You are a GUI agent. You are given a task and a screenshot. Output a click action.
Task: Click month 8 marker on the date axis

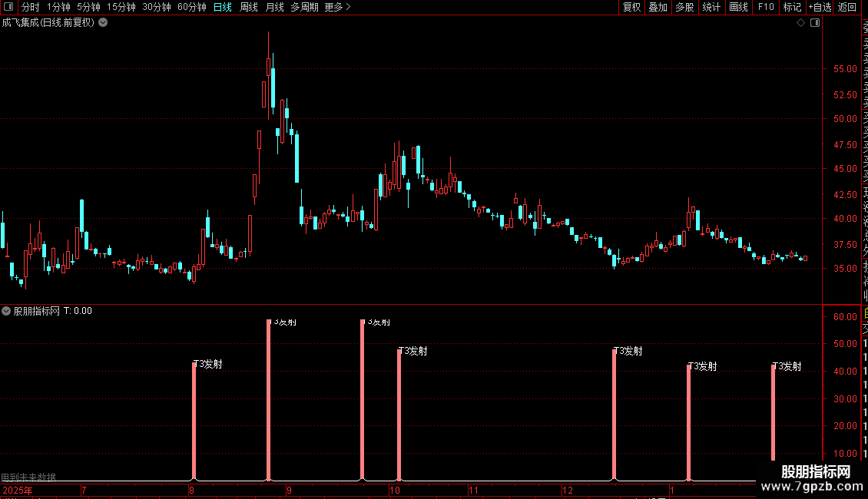click(x=191, y=490)
